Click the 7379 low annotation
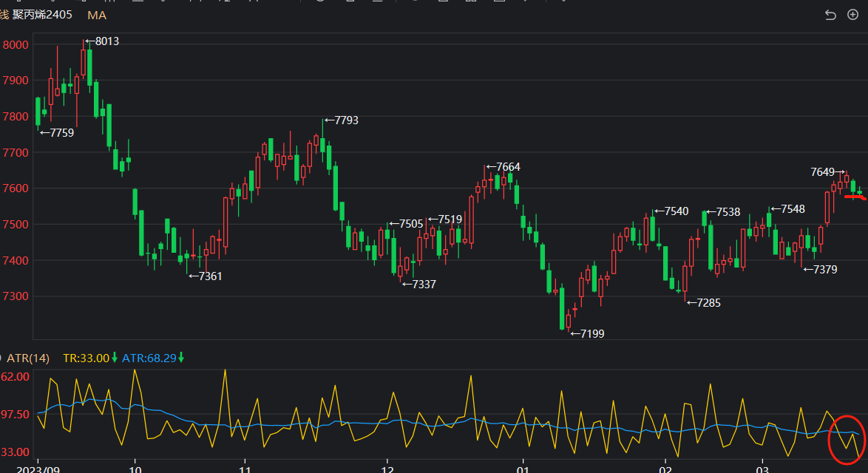Image resolution: width=868 pixels, height=473 pixels. [x=825, y=270]
